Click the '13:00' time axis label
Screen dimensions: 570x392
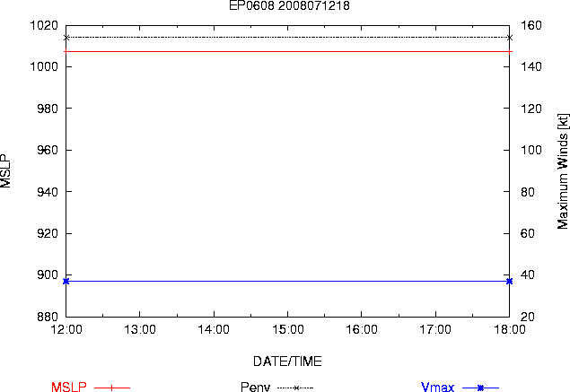tap(140, 329)
